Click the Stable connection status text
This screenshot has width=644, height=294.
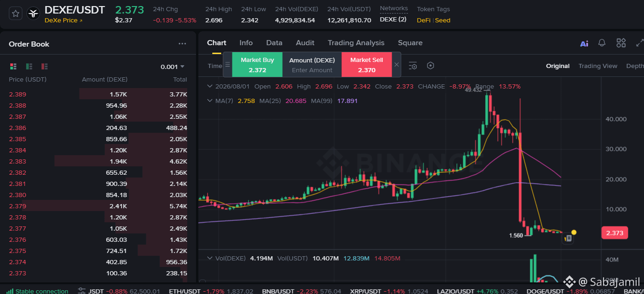click(x=42, y=291)
